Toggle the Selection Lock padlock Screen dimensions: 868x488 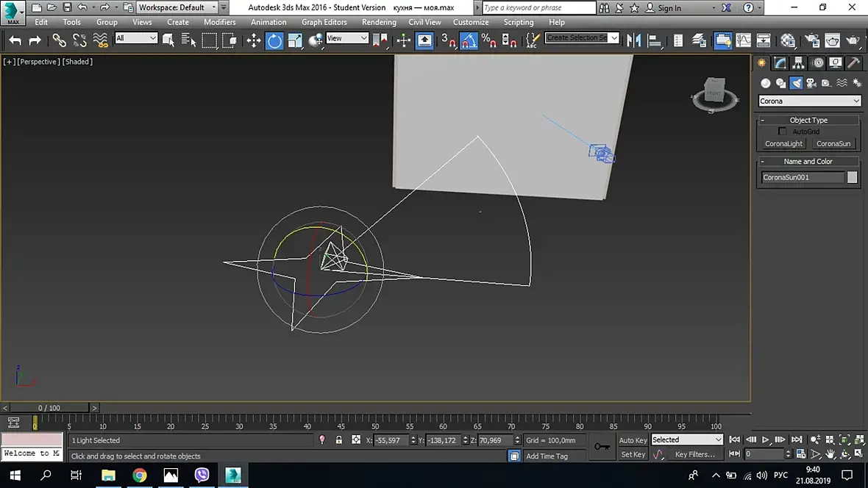[338, 440]
